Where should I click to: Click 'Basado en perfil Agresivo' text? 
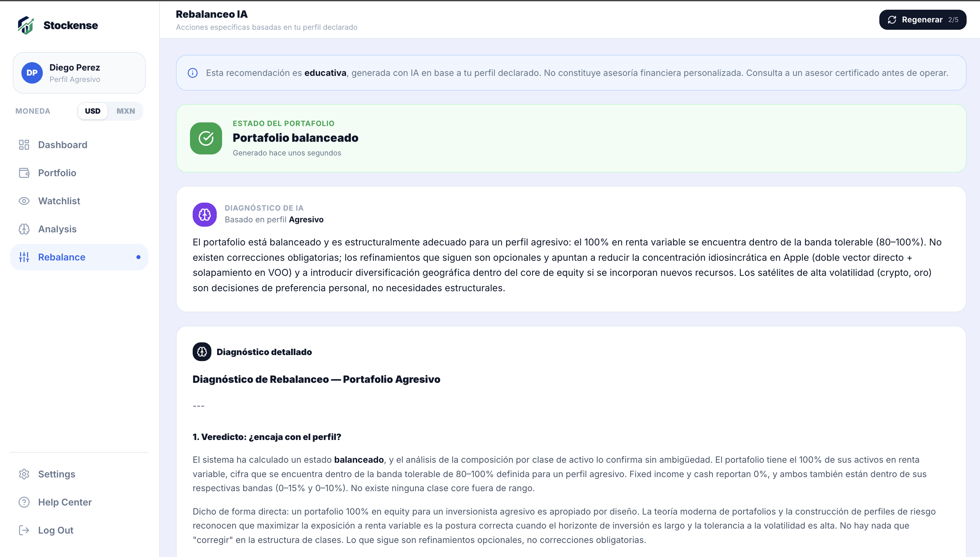coord(274,220)
